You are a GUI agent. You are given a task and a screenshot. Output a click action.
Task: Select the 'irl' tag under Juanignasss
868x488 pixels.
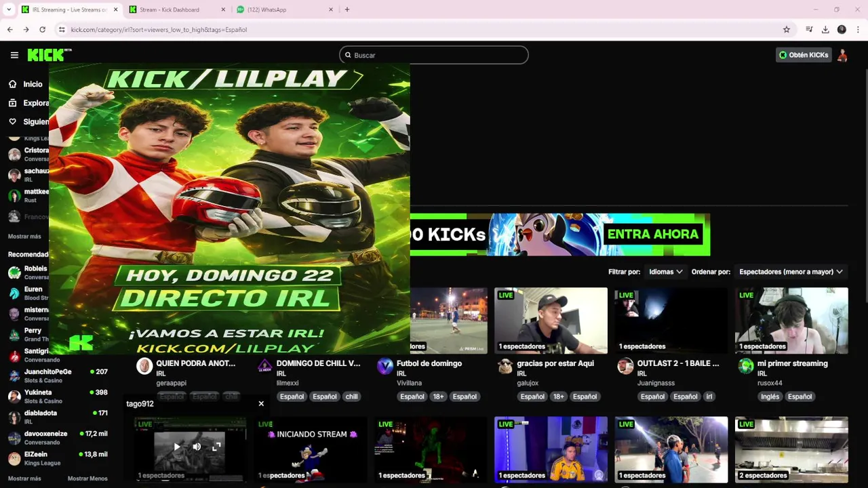point(709,396)
